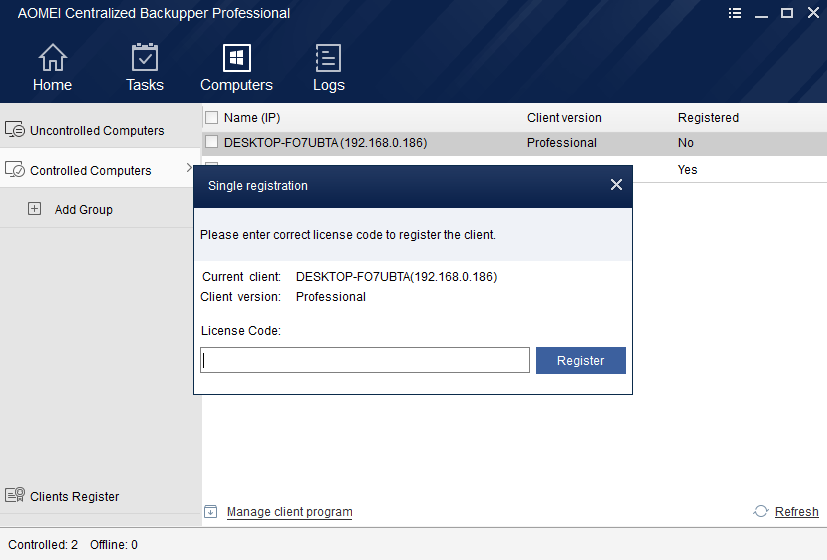Click the Refresh circular arrow icon
The image size is (827, 560).
click(761, 511)
